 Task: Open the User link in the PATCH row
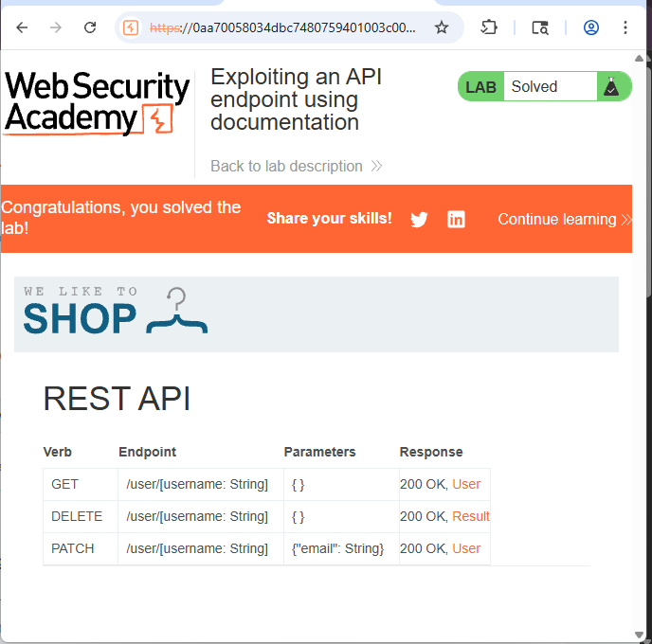pyautogui.click(x=466, y=548)
